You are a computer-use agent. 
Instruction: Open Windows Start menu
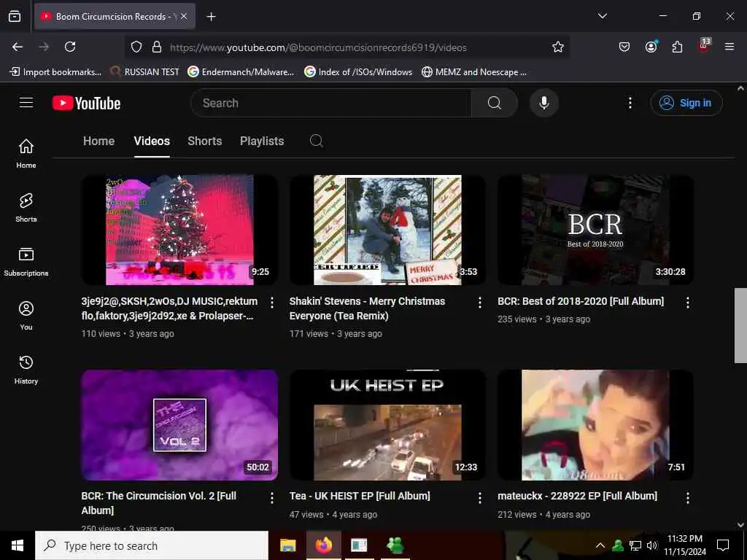(18, 545)
